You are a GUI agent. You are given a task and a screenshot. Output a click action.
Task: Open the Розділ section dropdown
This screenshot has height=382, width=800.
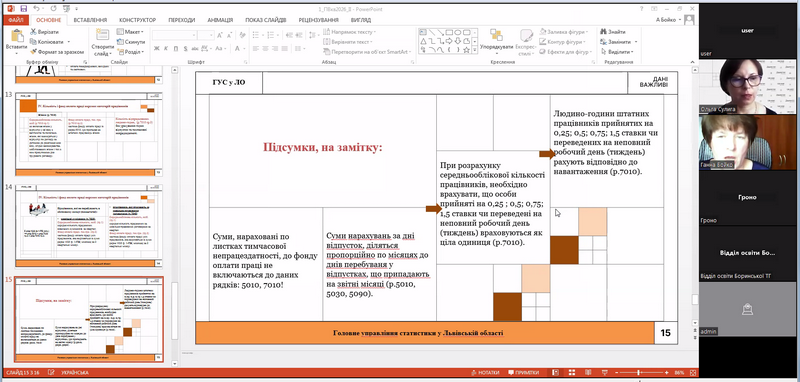tap(131, 52)
